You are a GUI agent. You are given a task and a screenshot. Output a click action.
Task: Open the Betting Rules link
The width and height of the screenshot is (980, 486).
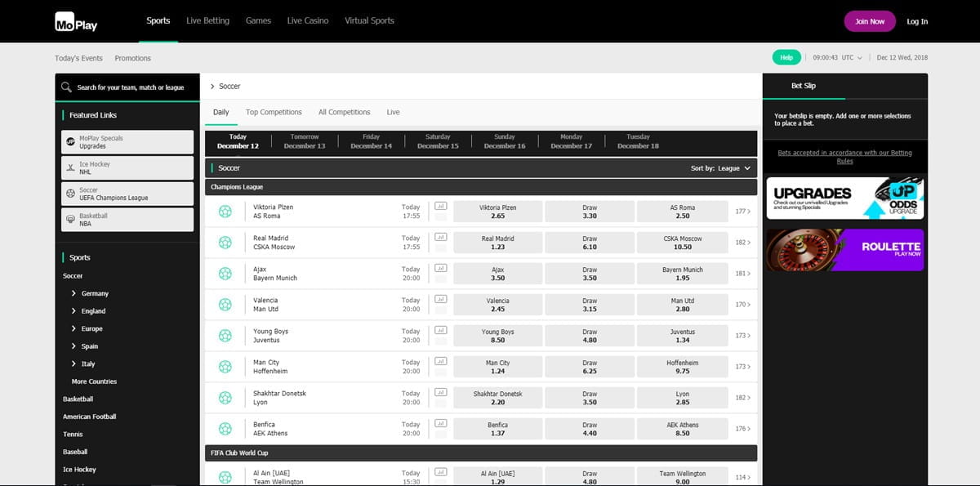(x=844, y=157)
